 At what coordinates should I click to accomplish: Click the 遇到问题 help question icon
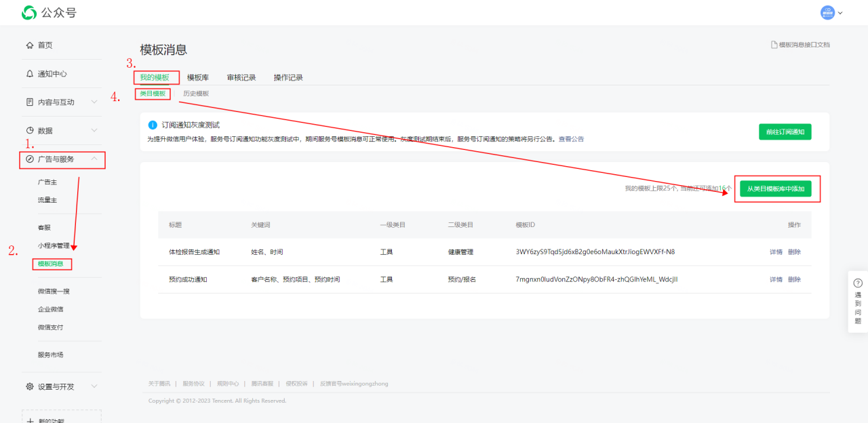pyautogui.click(x=858, y=283)
